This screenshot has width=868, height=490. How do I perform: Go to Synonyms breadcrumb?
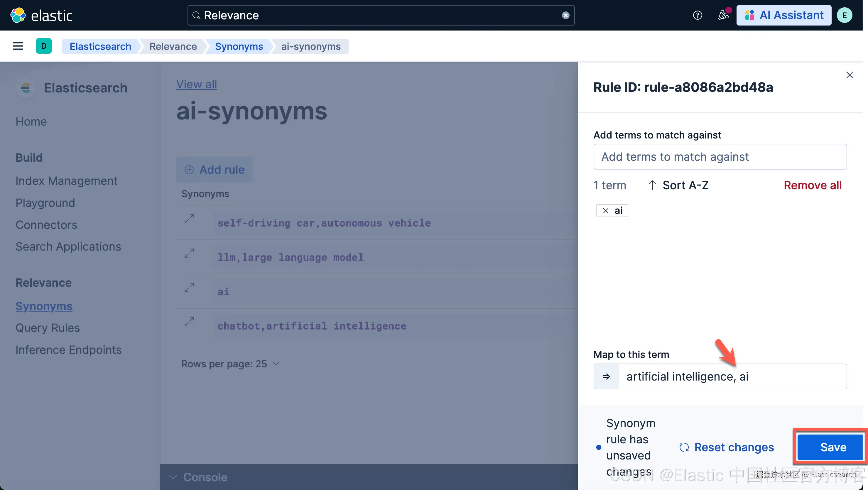point(239,46)
